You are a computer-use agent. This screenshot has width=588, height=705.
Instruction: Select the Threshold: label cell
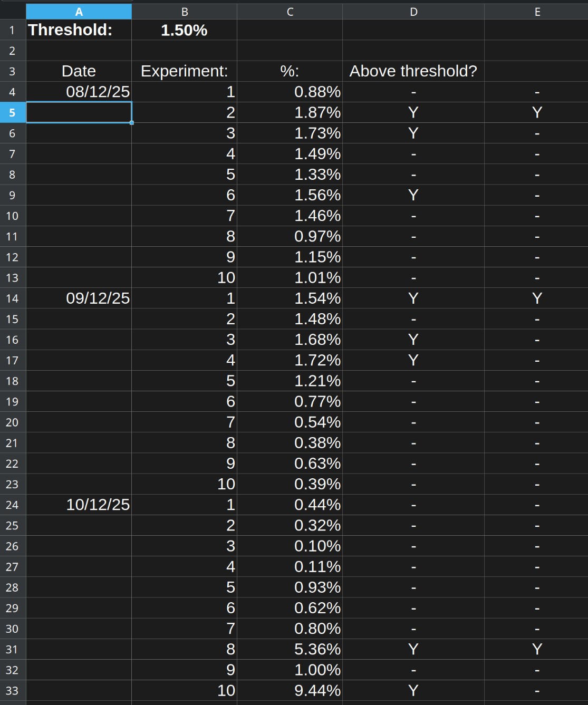[x=79, y=30]
